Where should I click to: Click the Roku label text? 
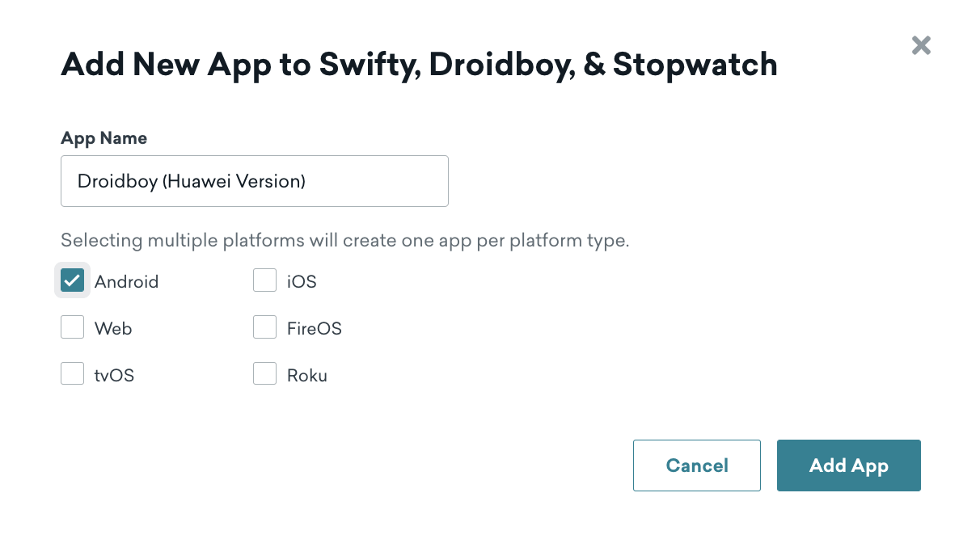(307, 376)
